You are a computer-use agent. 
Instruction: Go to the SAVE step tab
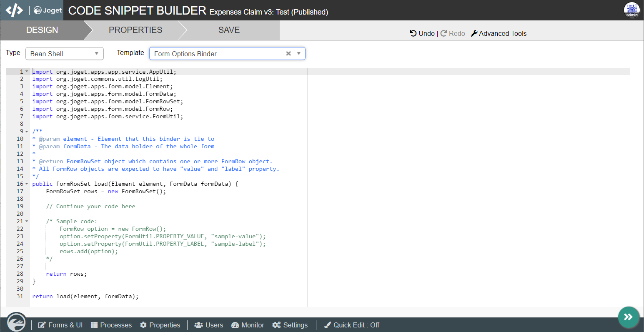click(x=229, y=30)
